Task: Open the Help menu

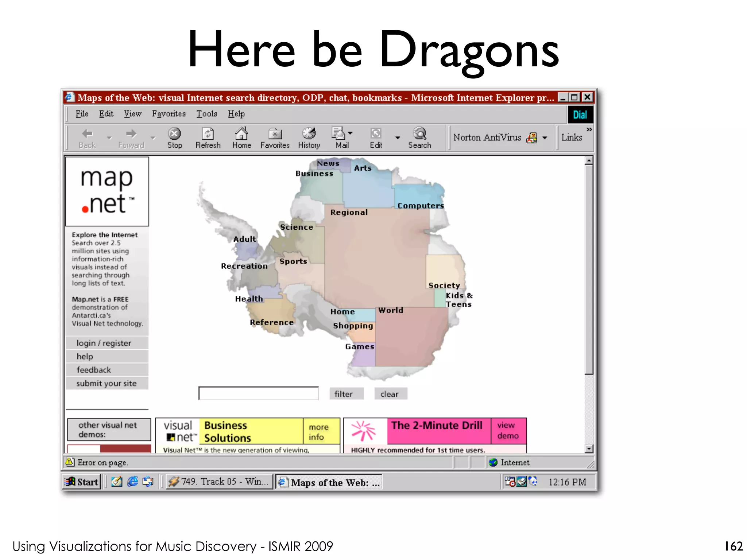Action: [236, 114]
